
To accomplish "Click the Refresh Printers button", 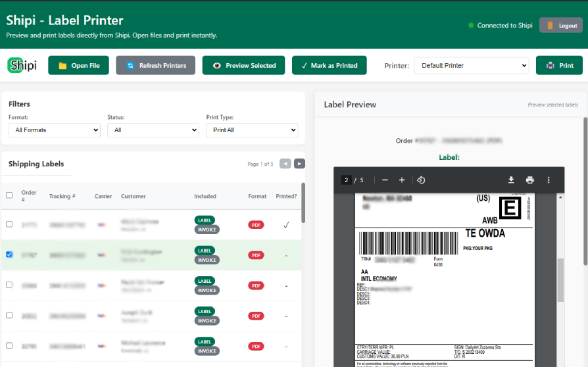I will pyautogui.click(x=156, y=66).
